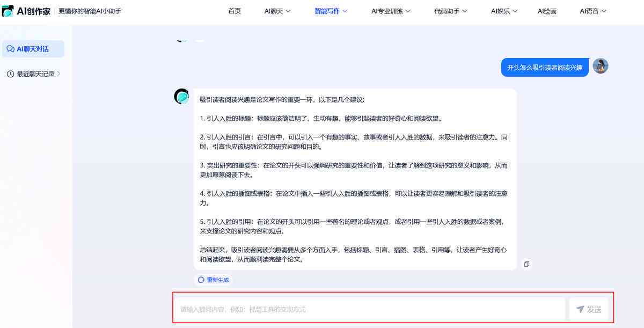Click the slogan 更懂你的智能AI小助手
The width and height of the screenshot is (644, 328).
[90, 11]
